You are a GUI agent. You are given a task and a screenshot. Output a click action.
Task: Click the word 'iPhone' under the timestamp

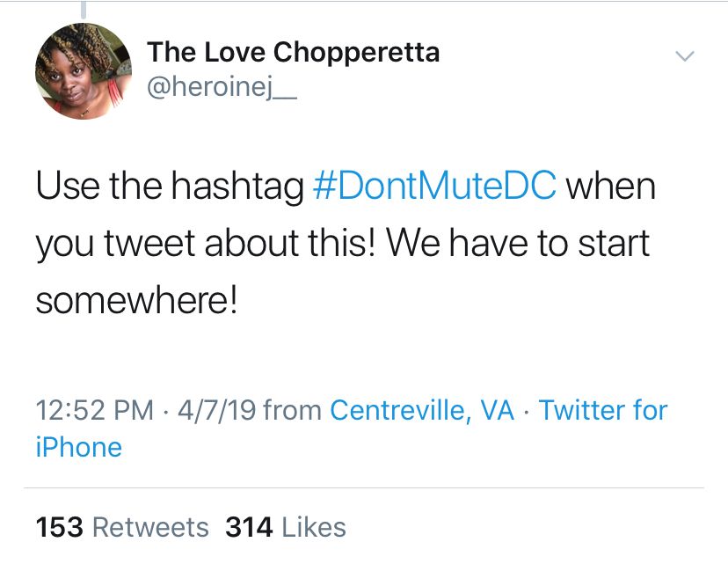(x=78, y=447)
